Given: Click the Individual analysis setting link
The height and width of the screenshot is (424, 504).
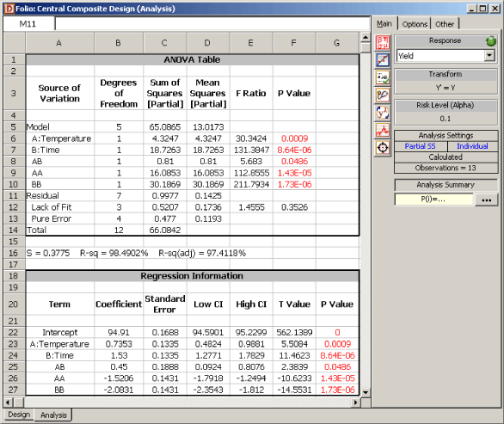Looking at the screenshot, I should click(x=472, y=146).
